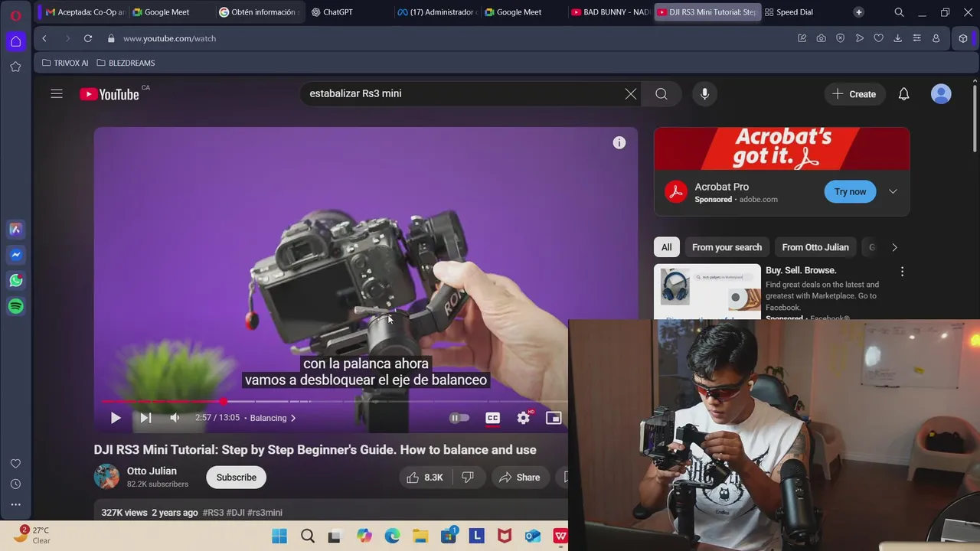Viewport: 980px width, 551px height.
Task: Share the video
Action: click(x=520, y=478)
